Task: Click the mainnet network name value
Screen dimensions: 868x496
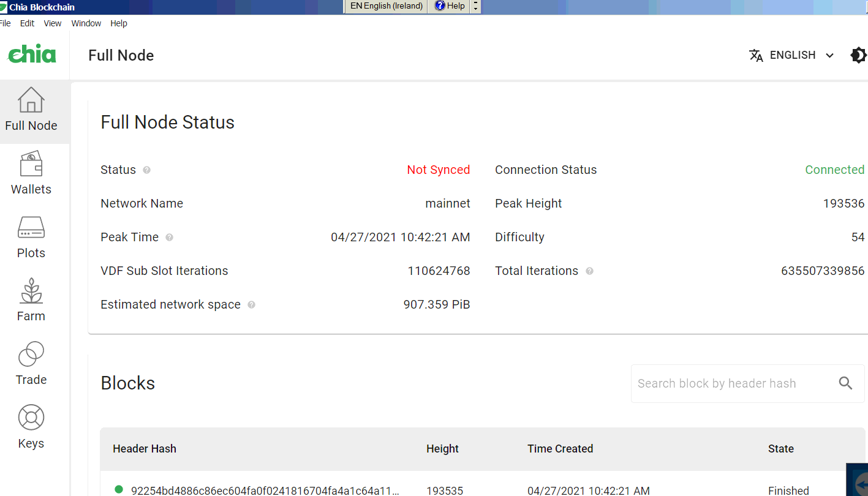Action: pyautogui.click(x=448, y=203)
